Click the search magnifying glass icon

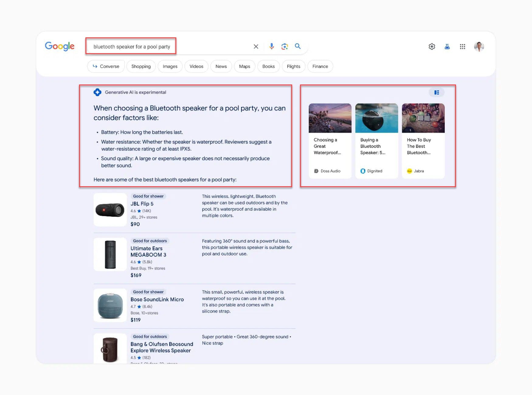point(298,46)
